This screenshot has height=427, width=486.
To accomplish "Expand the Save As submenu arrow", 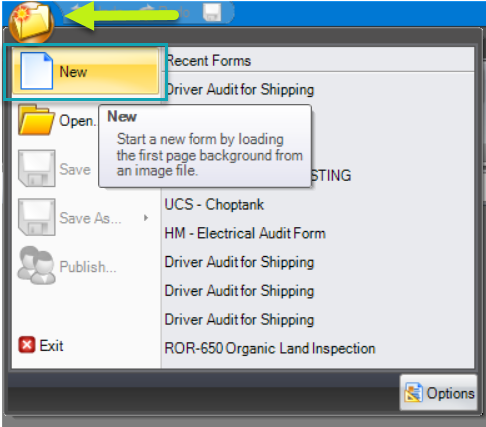I will pos(146,218).
